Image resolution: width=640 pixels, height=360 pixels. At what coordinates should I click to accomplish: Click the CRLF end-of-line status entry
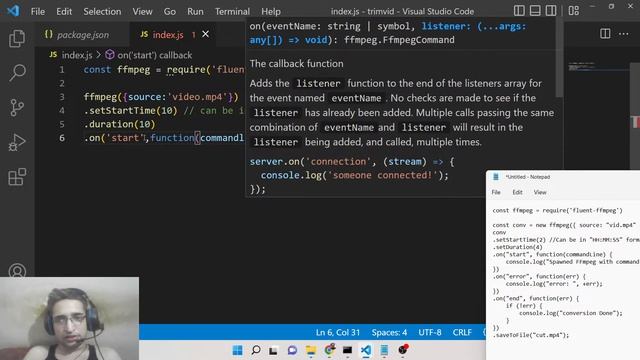462,333
